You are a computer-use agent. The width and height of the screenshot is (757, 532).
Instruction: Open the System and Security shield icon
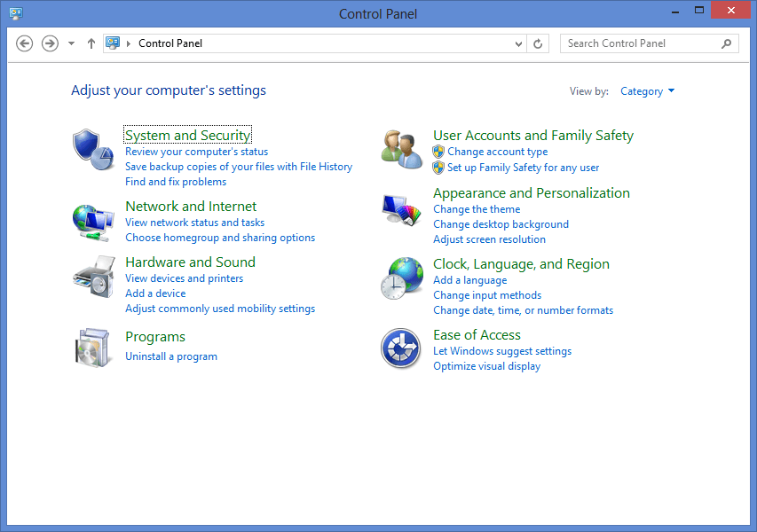pos(93,150)
